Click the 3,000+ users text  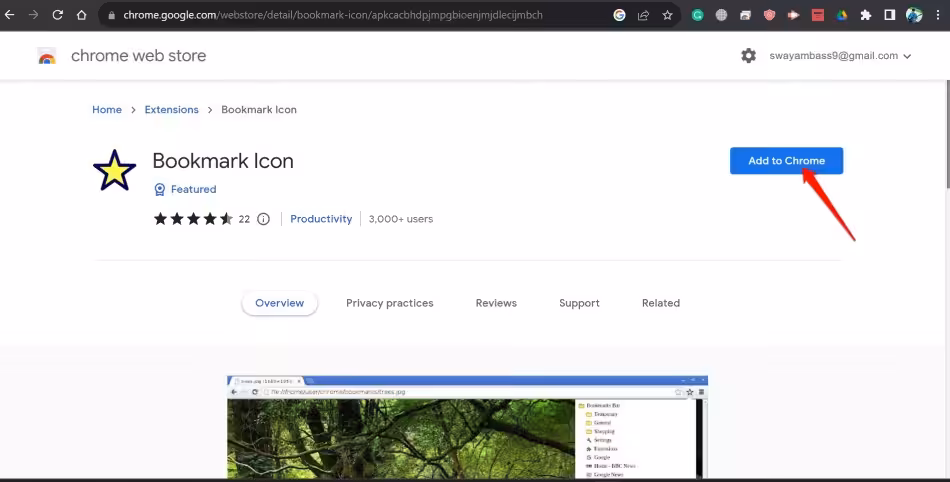400,219
